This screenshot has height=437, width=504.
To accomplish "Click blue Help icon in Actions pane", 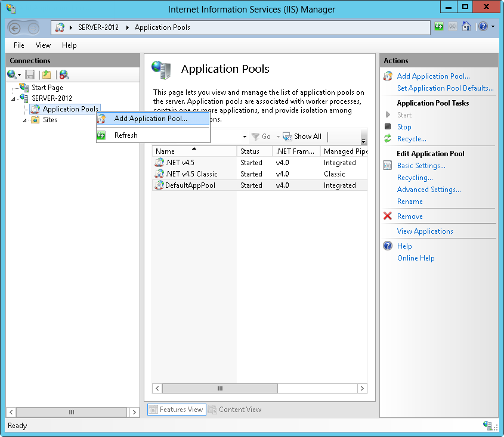I will (x=388, y=246).
